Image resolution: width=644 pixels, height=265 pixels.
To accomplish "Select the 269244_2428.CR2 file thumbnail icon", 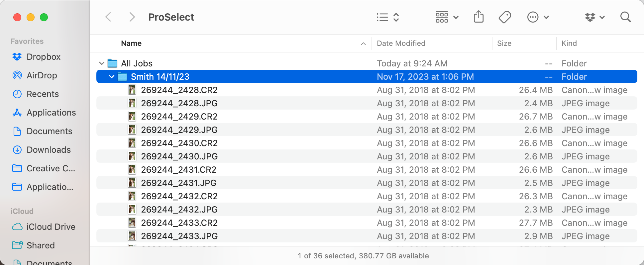I will 132,90.
